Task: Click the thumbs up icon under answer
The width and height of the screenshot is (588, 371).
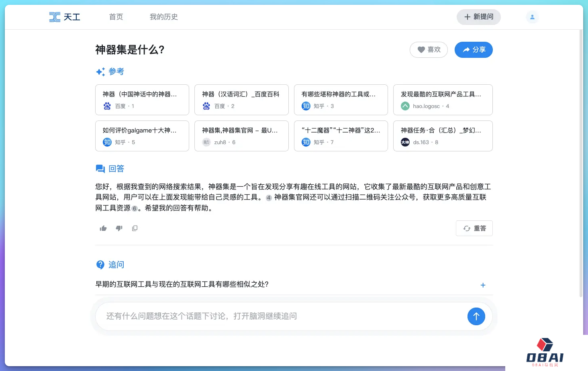Action: click(103, 228)
